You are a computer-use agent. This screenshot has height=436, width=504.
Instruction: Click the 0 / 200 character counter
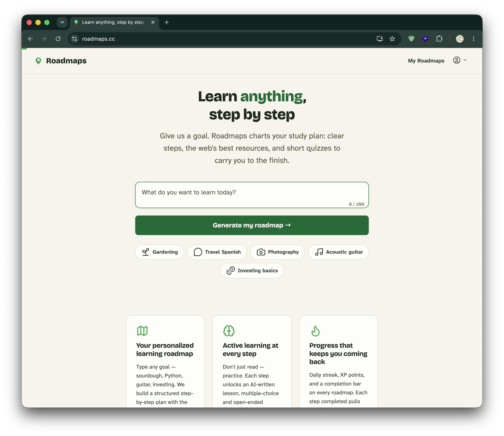pos(356,204)
